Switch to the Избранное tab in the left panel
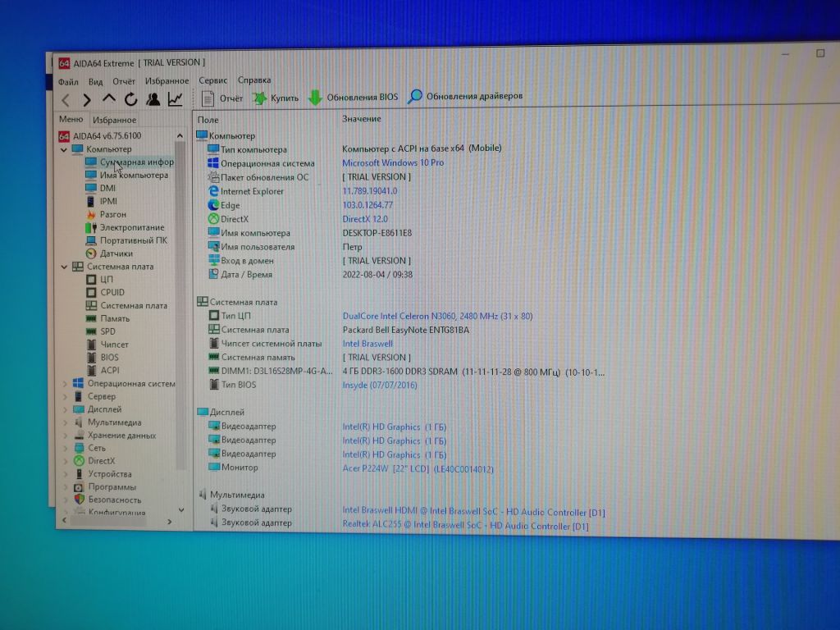Screen dimensions: 840x630 pos(114,120)
